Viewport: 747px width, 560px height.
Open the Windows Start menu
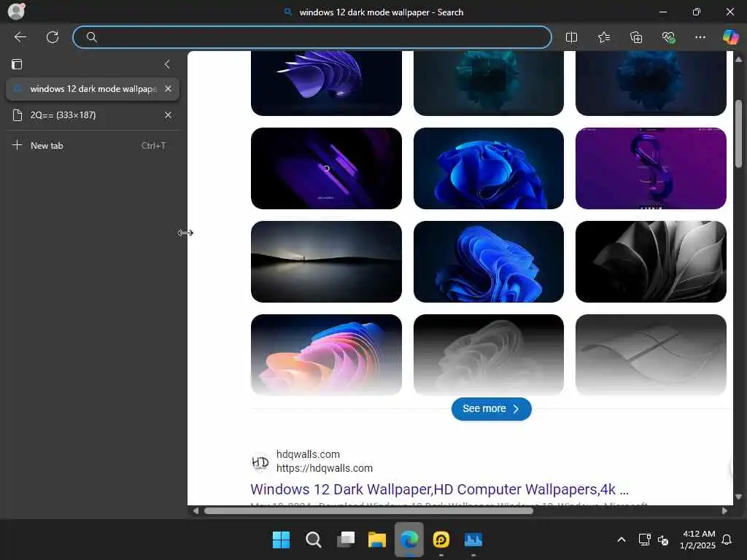click(281, 540)
